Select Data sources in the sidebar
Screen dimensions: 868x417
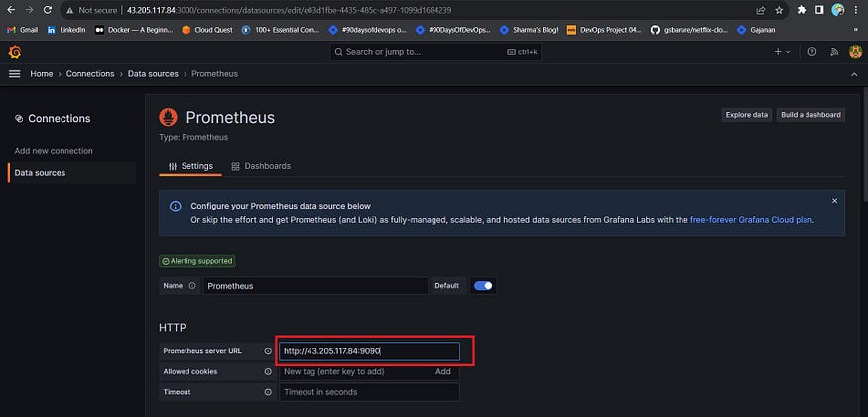tap(72, 173)
